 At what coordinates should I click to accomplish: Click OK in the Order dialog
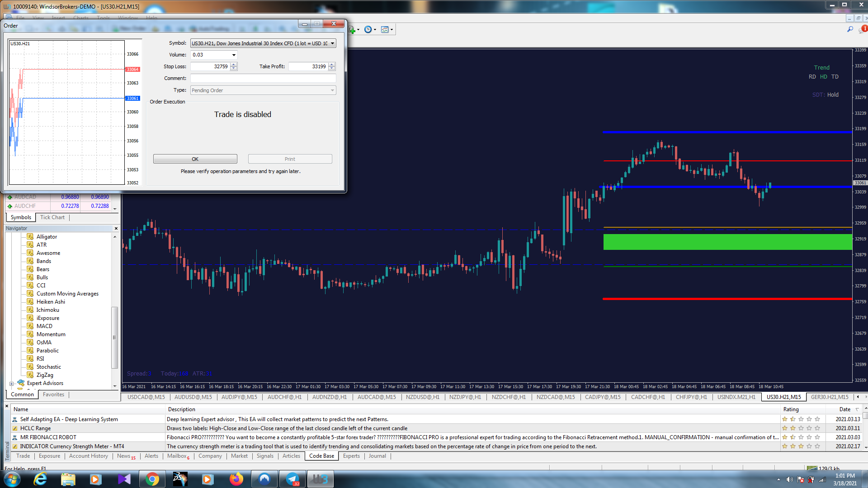[x=195, y=159]
